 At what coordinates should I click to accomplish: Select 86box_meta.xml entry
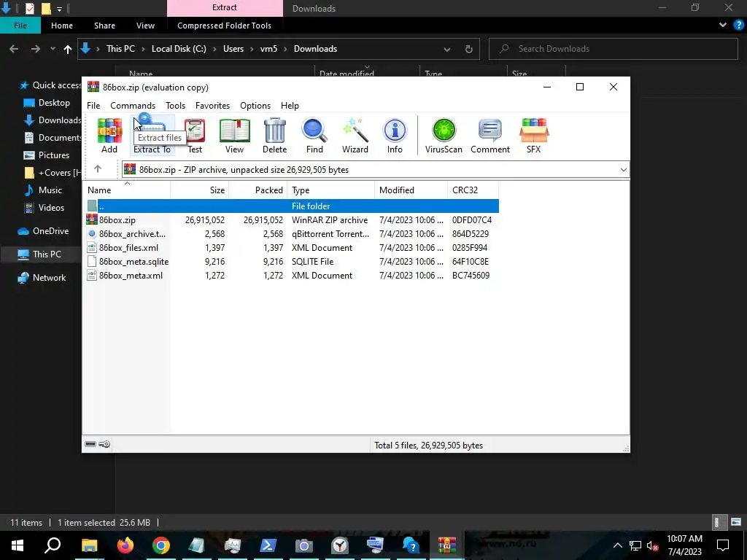click(x=292, y=275)
